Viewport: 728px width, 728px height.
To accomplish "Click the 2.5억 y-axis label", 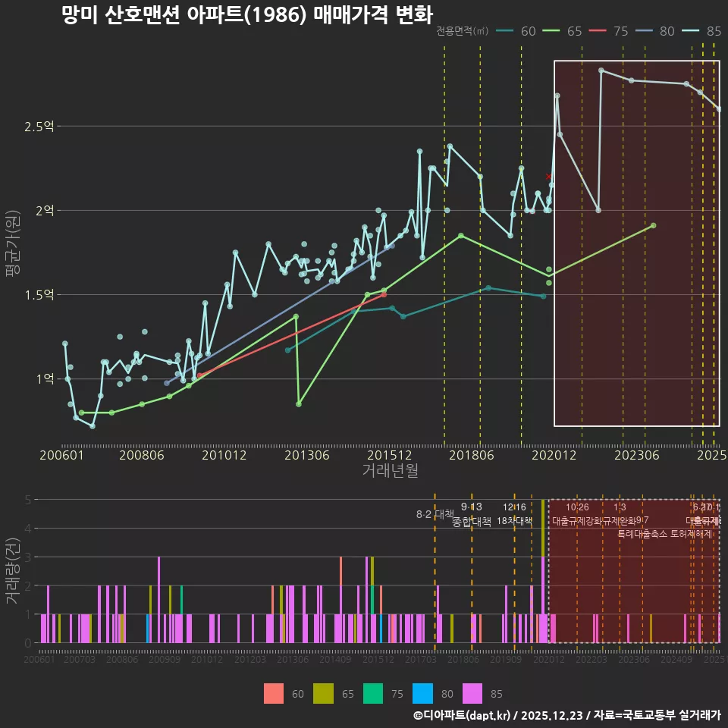I will [x=39, y=126].
